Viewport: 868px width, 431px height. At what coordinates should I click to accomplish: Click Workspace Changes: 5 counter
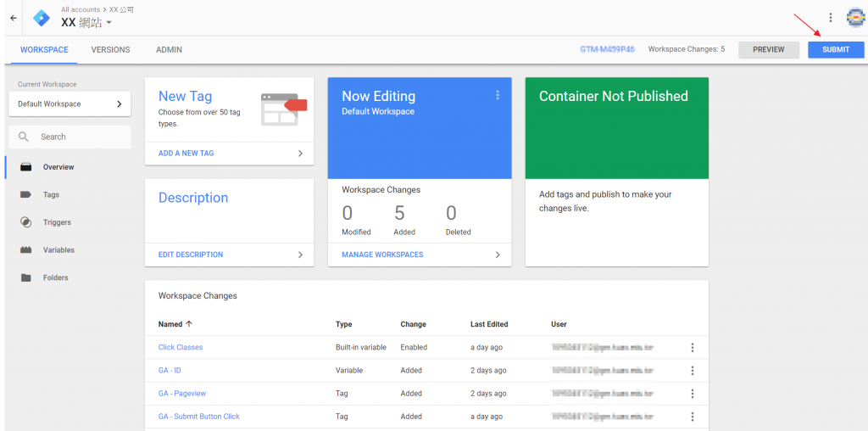point(687,49)
